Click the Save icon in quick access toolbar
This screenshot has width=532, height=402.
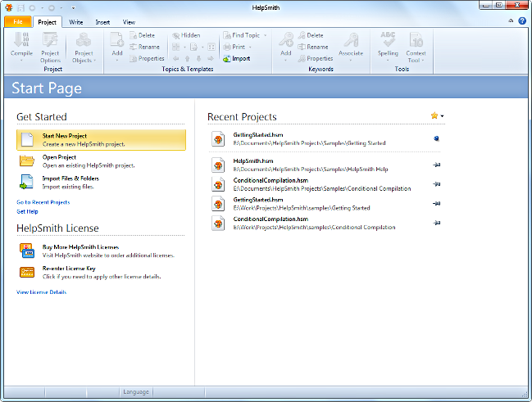(21, 7)
